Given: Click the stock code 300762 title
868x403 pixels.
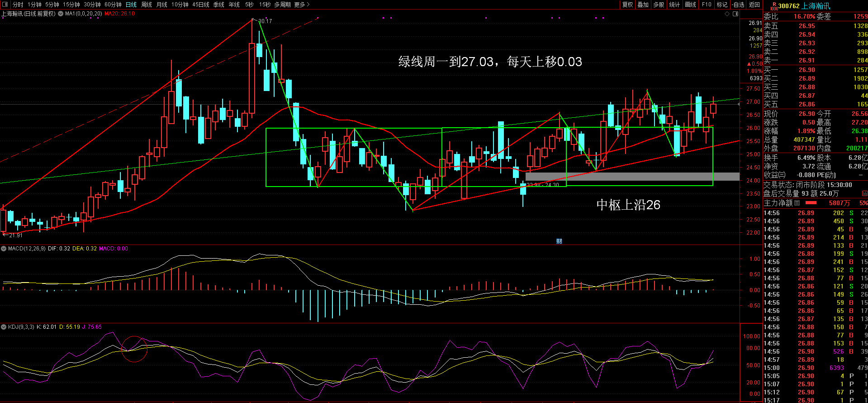Looking at the screenshot, I should click(789, 6).
